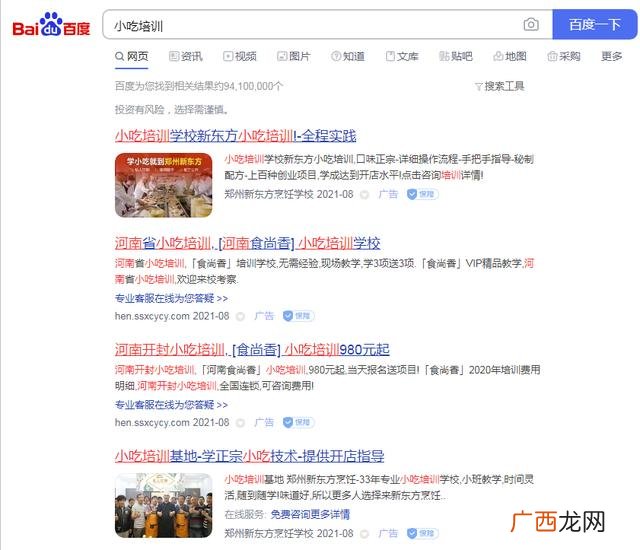This screenshot has width=640, height=550.
Task: Click 保障 badge on 河南省小吃培训 result
Action: (x=298, y=316)
